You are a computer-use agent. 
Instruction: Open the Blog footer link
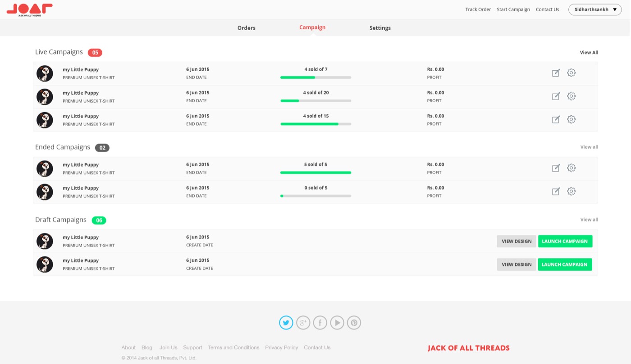coord(147,347)
